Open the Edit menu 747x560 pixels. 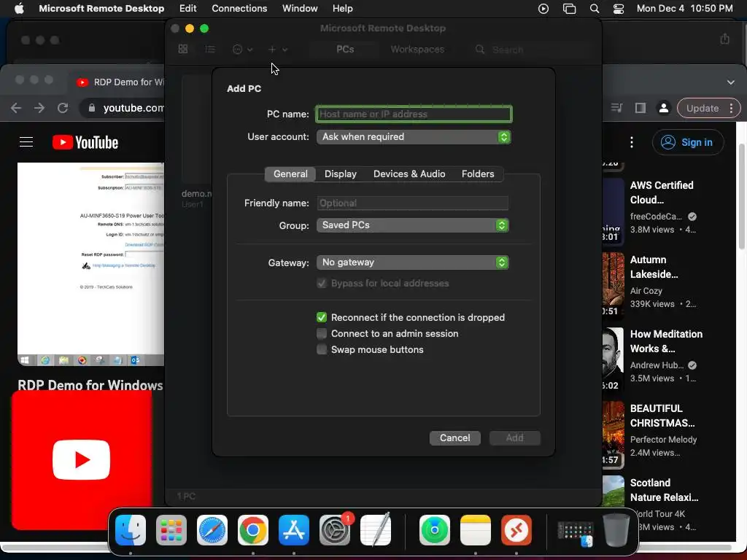click(x=187, y=9)
